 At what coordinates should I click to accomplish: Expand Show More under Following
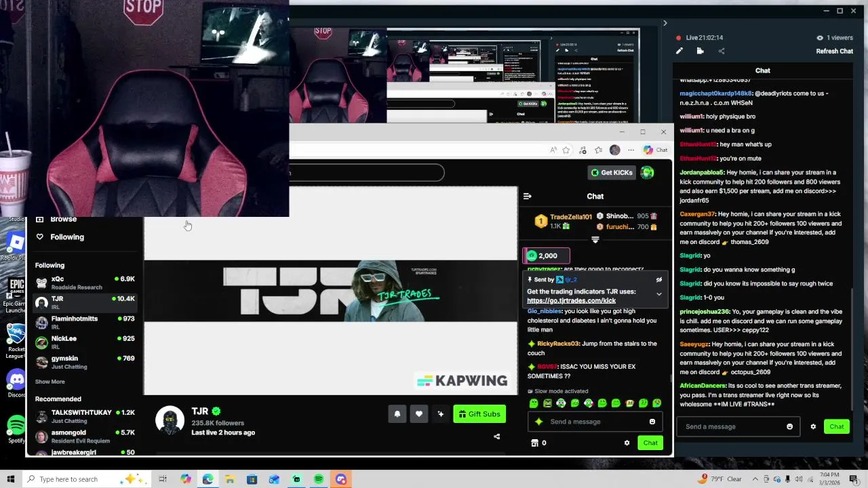pos(50,382)
